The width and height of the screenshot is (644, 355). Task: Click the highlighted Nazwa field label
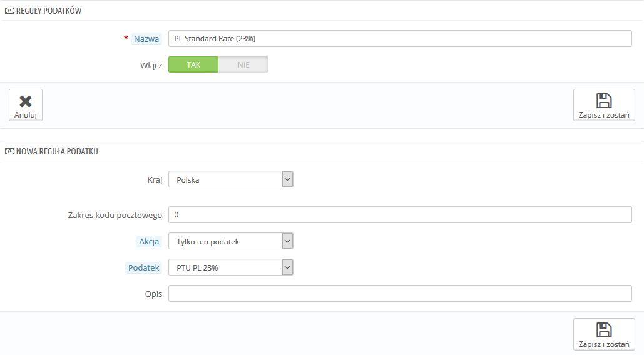coord(146,39)
